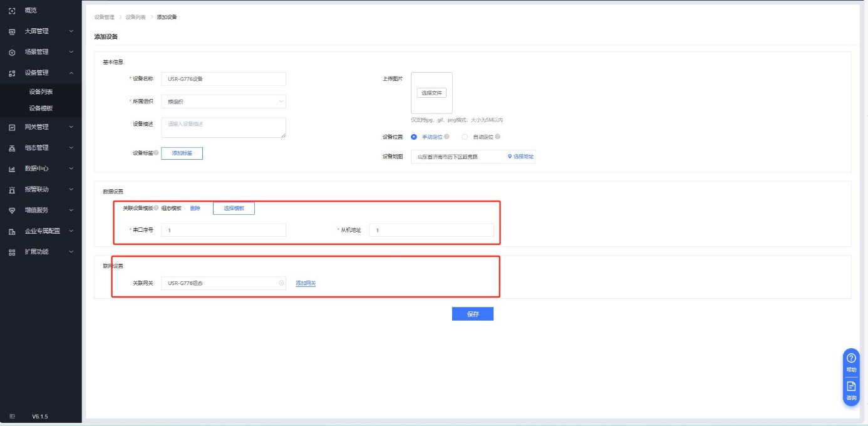Click the 选择模板 button
The width and height of the screenshot is (868, 426).
tap(234, 209)
